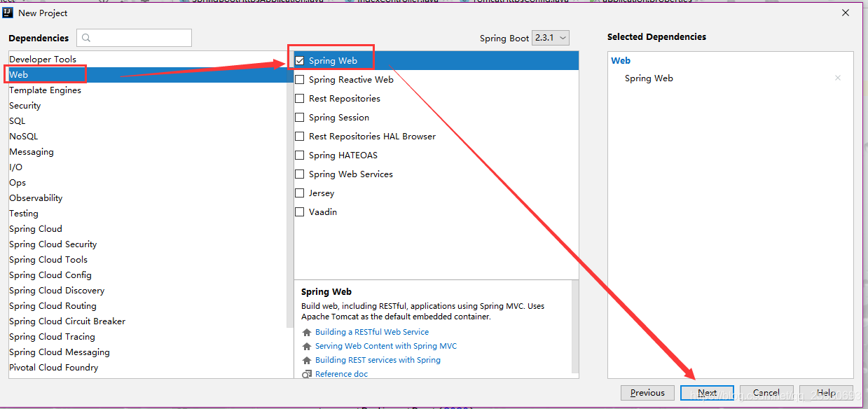Click the dependencies search input field
The image size is (868, 409).
coord(135,38)
